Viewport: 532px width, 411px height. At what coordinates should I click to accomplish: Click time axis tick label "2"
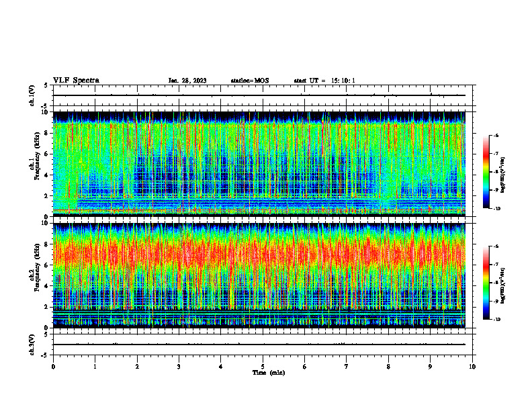coord(137,367)
